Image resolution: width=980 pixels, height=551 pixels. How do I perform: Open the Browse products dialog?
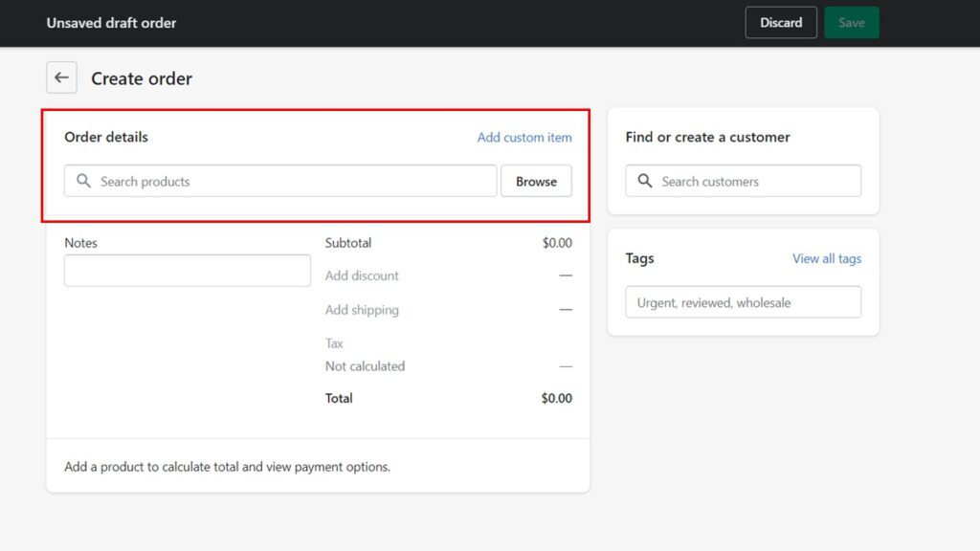coord(536,181)
